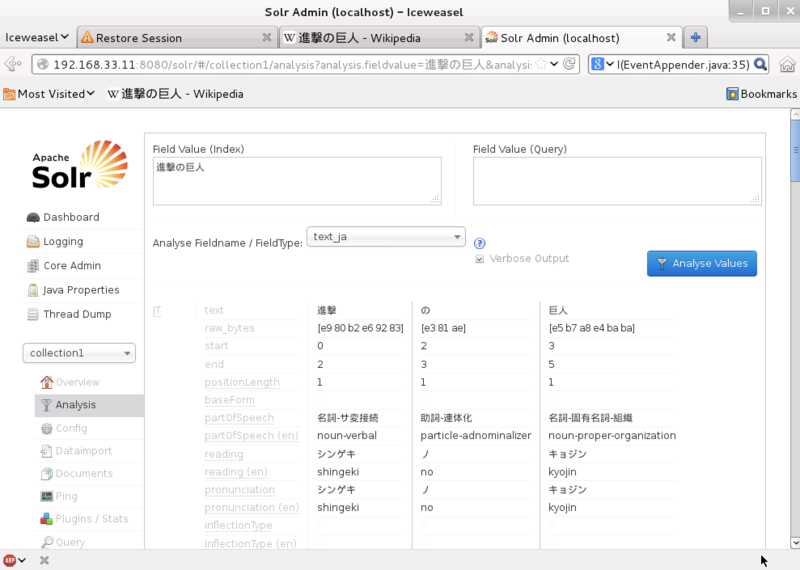Viewport: 800px width, 570px height.
Task: Close the add-on bar with X icon
Action: [44, 560]
